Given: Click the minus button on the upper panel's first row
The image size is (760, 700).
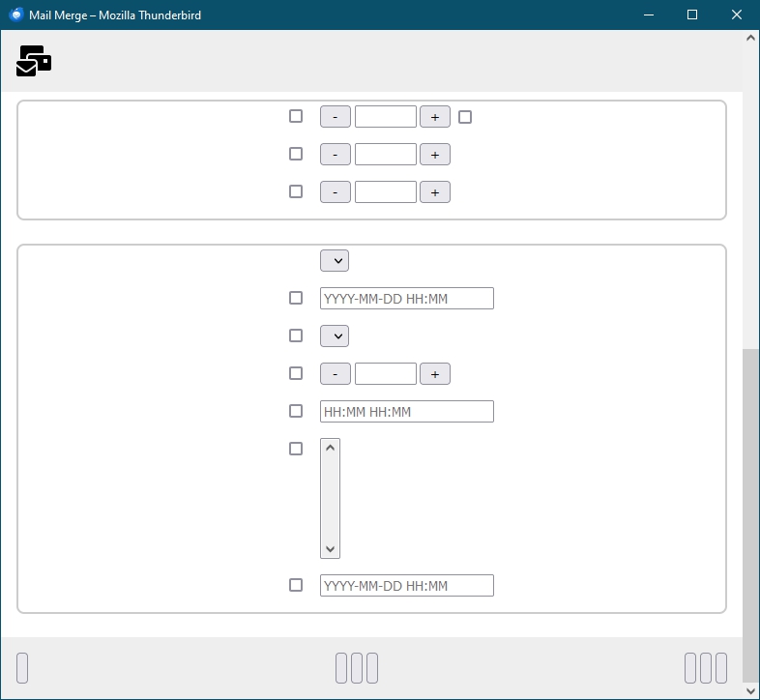Looking at the screenshot, I should pos(336,117).
